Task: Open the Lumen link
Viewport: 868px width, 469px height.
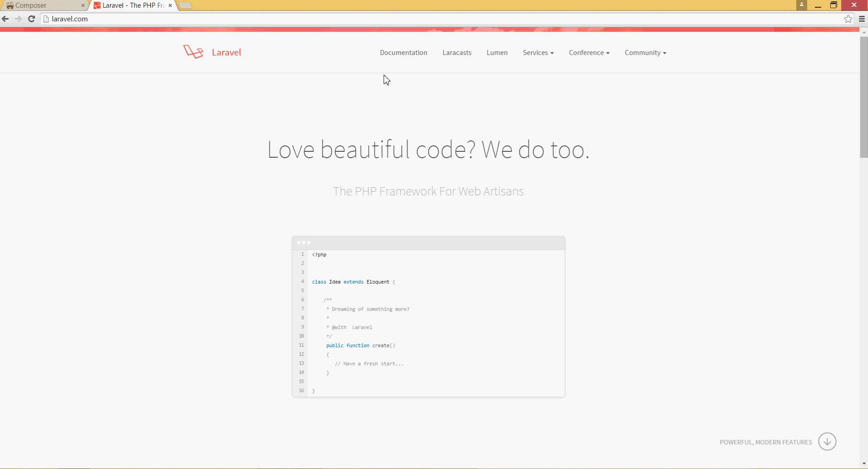Action: [x=497, y=52]
